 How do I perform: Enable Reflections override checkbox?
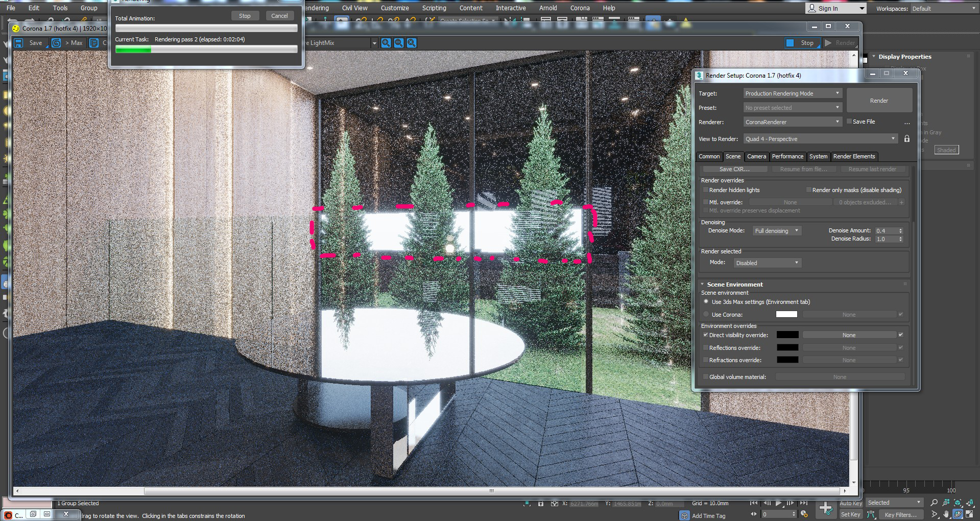706,348
